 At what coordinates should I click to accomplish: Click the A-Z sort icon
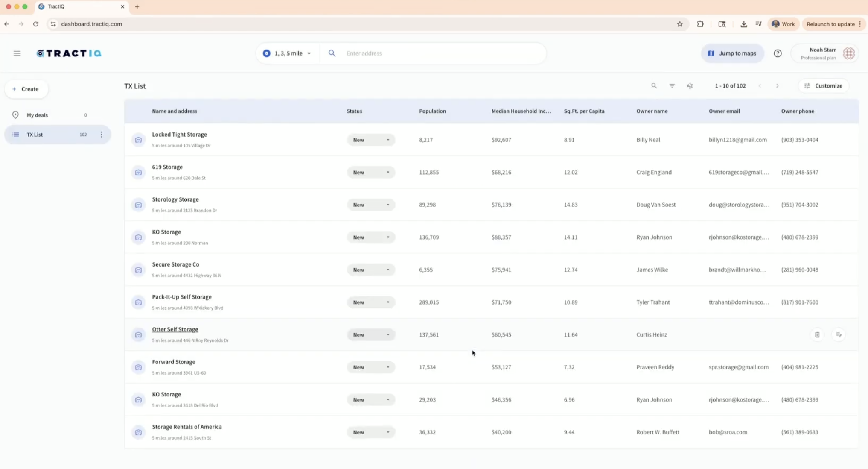[690, 86]
